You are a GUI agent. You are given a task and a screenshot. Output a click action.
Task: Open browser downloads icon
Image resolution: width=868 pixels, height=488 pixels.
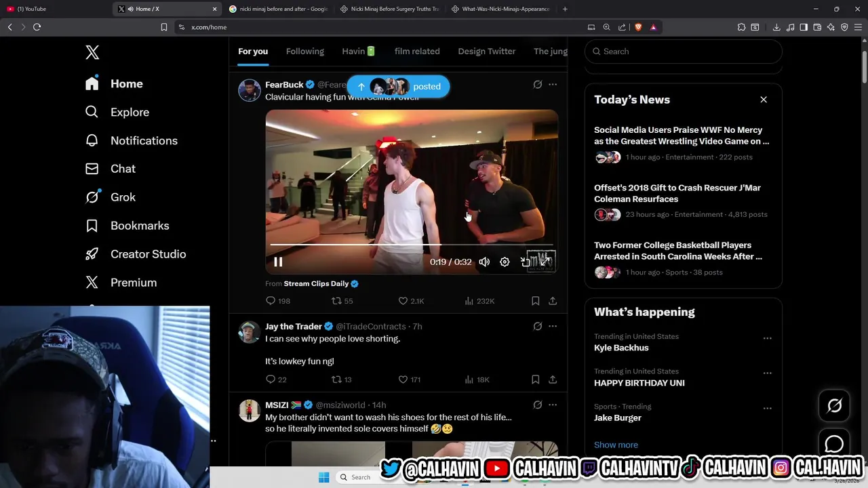click(776, 27)
